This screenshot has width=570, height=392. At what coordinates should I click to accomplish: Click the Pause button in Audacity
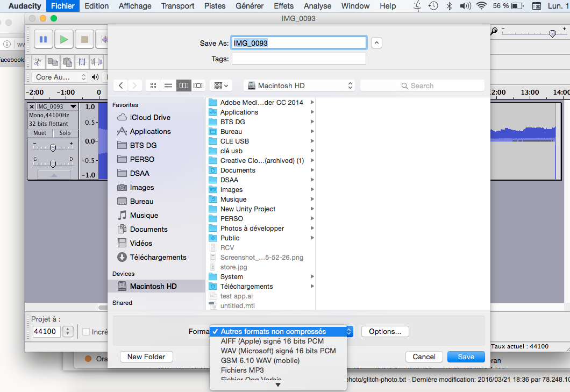pyautogui.click(x=44, y=39)
